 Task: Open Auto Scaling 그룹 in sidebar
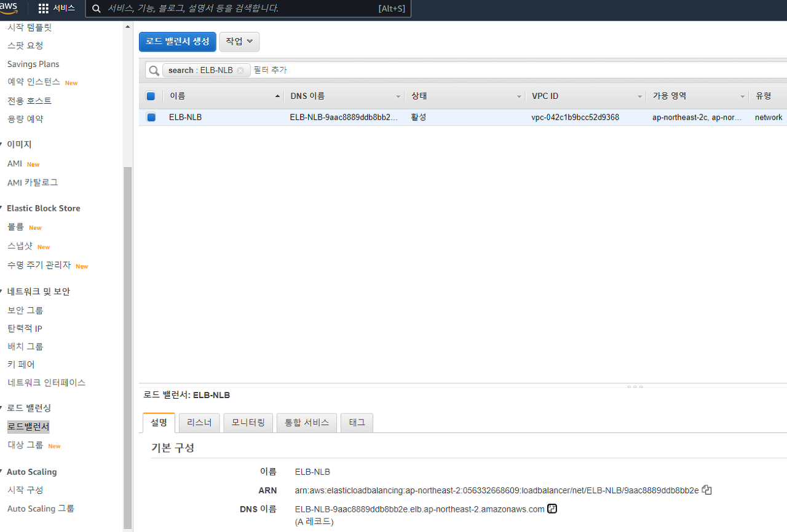click(41, 509)
